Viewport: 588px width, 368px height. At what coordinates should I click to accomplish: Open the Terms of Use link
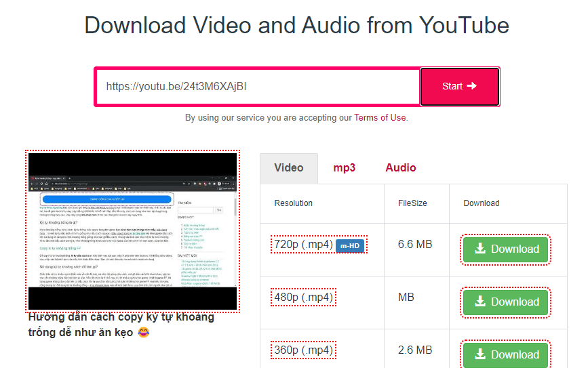click(380, 117)
